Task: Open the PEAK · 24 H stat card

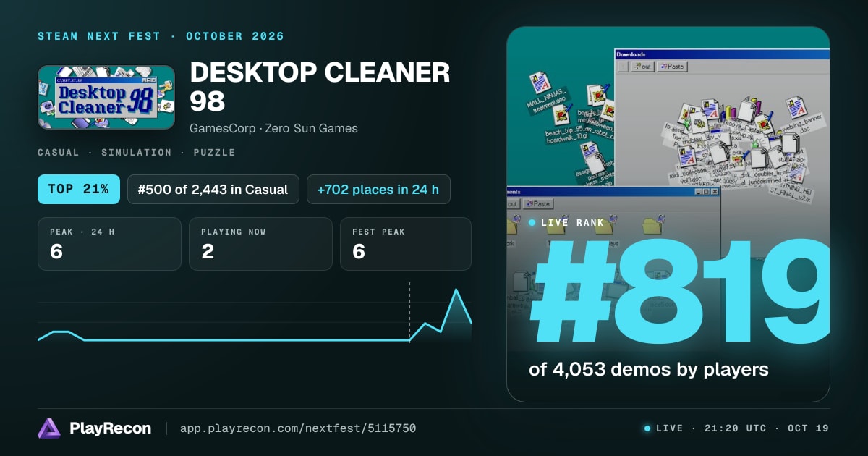Action: (109, 244)
